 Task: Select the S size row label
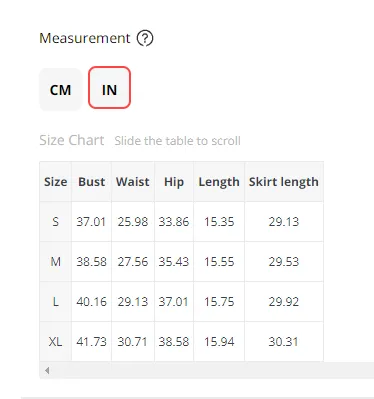click(55, 222)
